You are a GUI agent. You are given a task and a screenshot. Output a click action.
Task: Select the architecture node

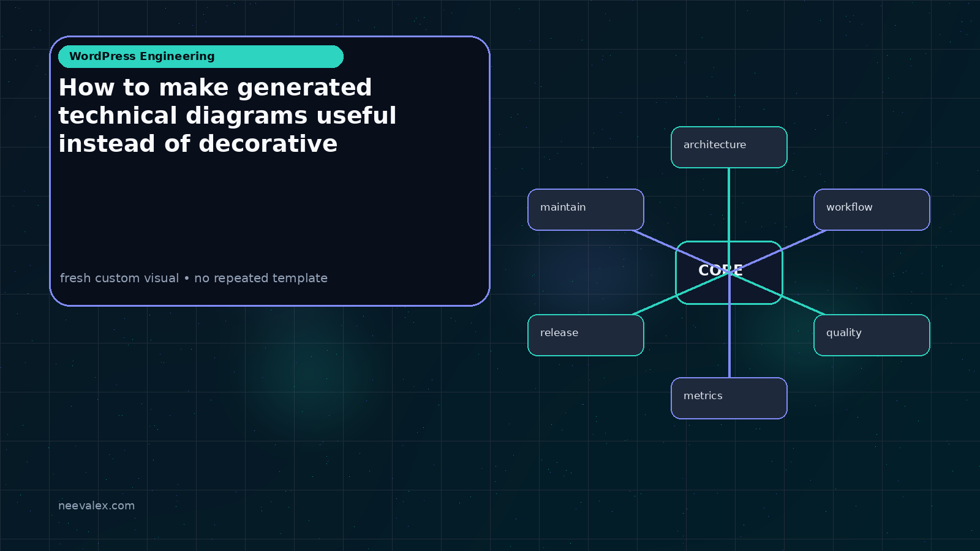pos(729,147)
